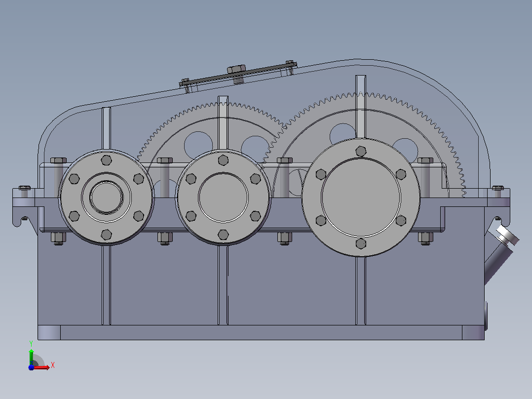Image resolution: width=532 pixels, height=399 pixels.
Task: Select the largest bearing end cap on the right
Action: 361,198
